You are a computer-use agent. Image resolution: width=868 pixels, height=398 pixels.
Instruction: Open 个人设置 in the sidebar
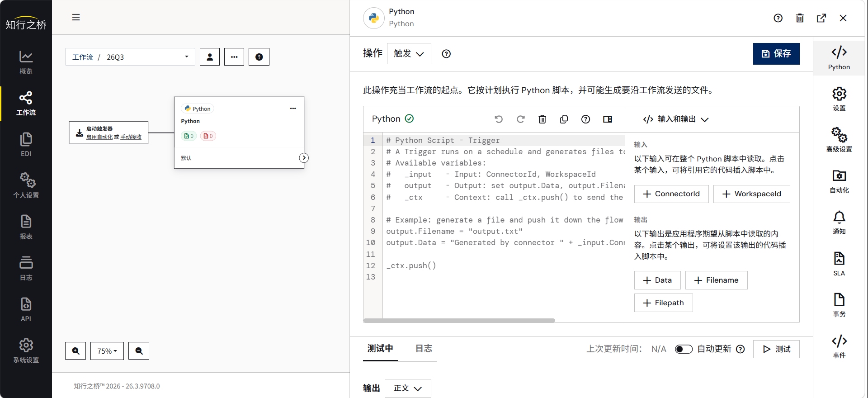(26, 186)
